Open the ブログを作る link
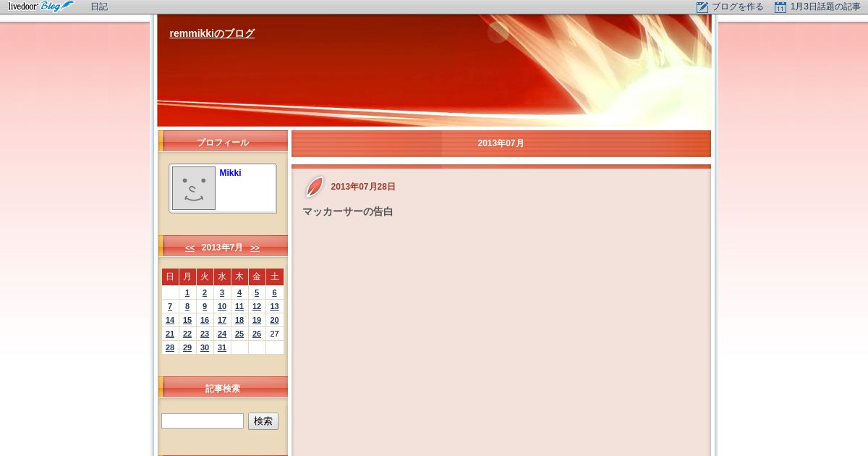This screenshot has height=456, width=868. [737, 7]
